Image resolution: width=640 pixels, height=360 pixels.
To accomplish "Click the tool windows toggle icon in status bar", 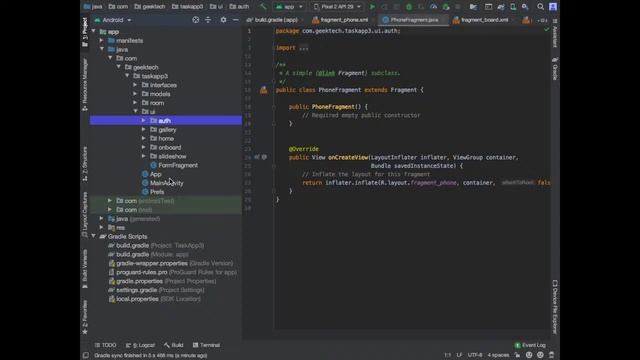I will pos(86,356).
